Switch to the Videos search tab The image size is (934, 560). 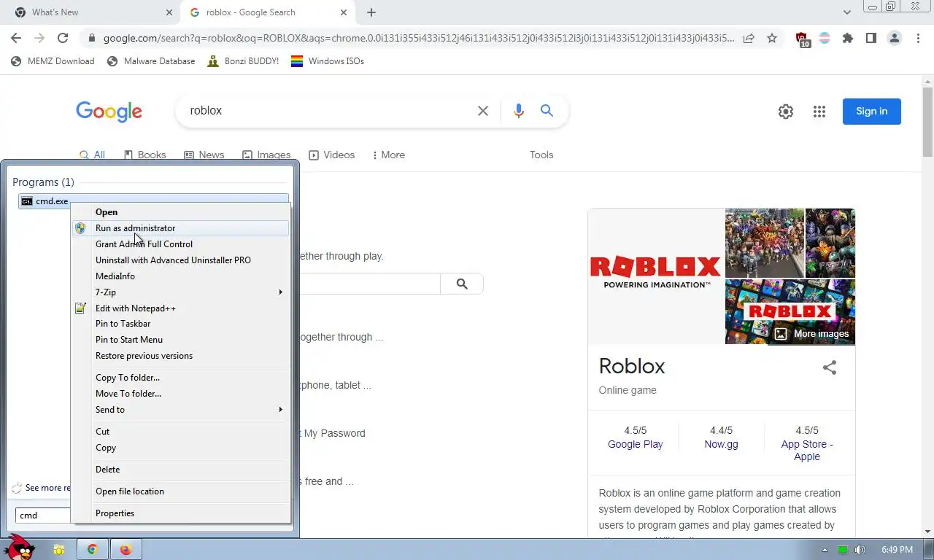point(332,155)
